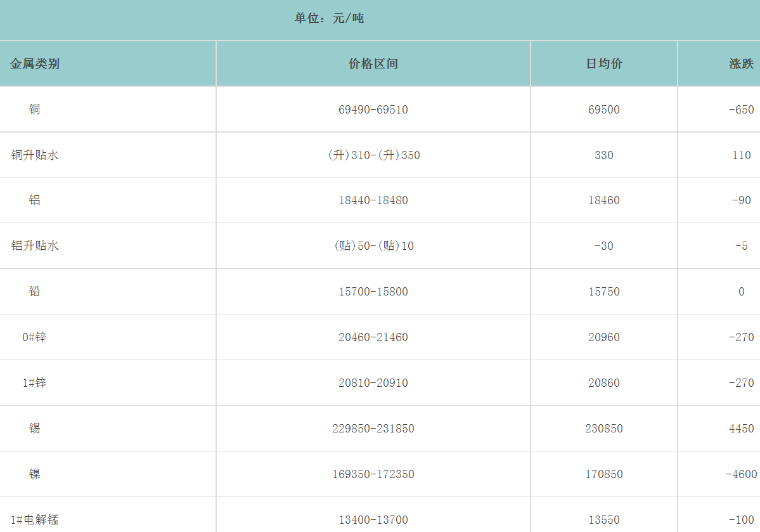Viewport: 760px width, 532px height.
Task: Click the 铜升贴水 row label
Action: point(35,155)
